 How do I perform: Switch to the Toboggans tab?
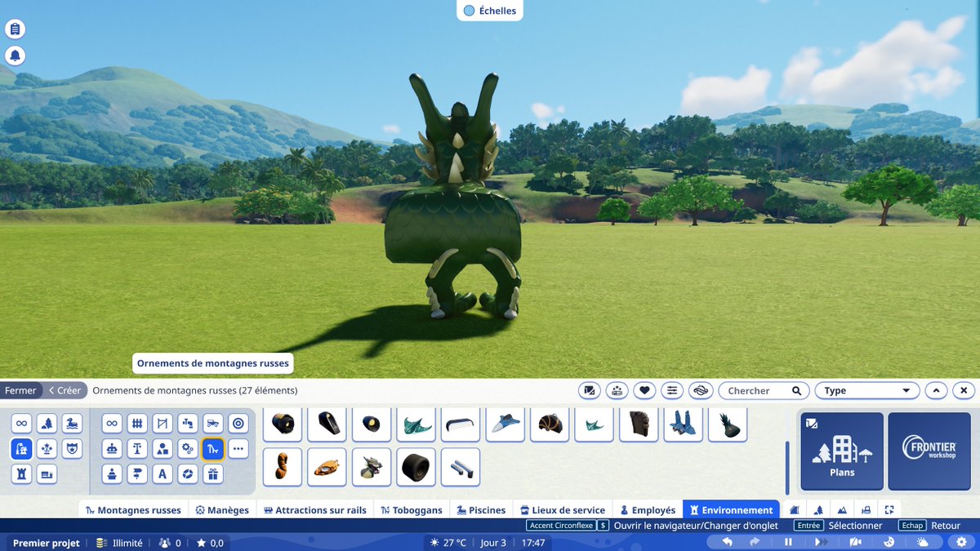click(411, 510)
